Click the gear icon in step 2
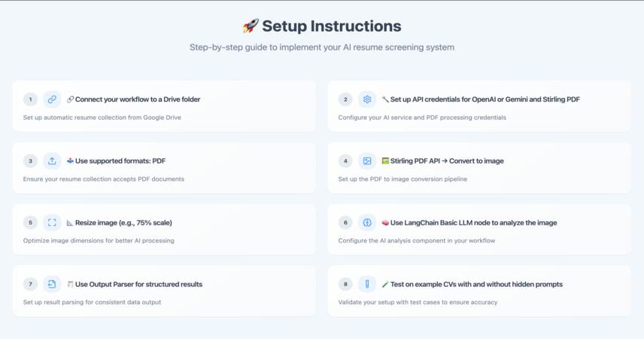Viewport: 644px width, 339px height. point(367,99)
